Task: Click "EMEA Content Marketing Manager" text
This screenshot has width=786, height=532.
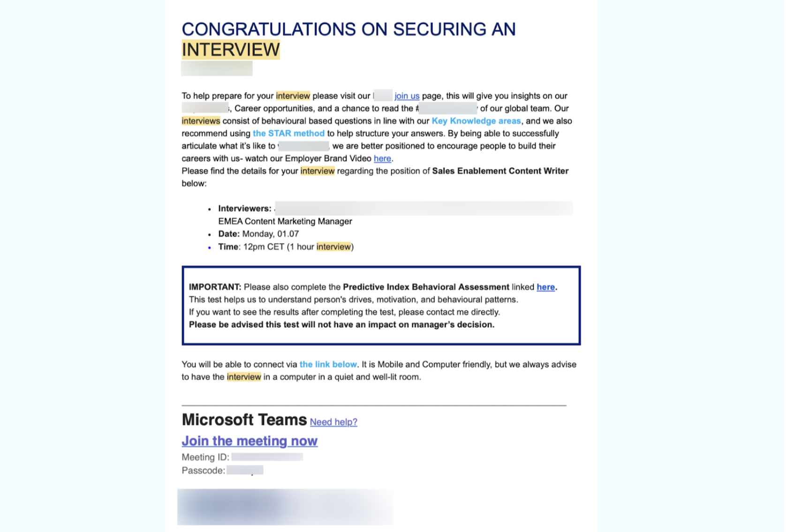Action: pos(285,221)
